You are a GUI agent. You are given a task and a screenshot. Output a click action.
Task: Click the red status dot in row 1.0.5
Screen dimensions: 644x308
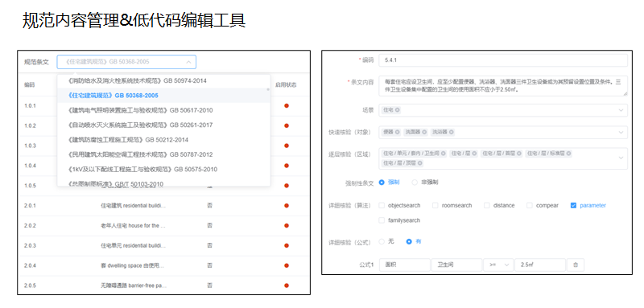287,186
